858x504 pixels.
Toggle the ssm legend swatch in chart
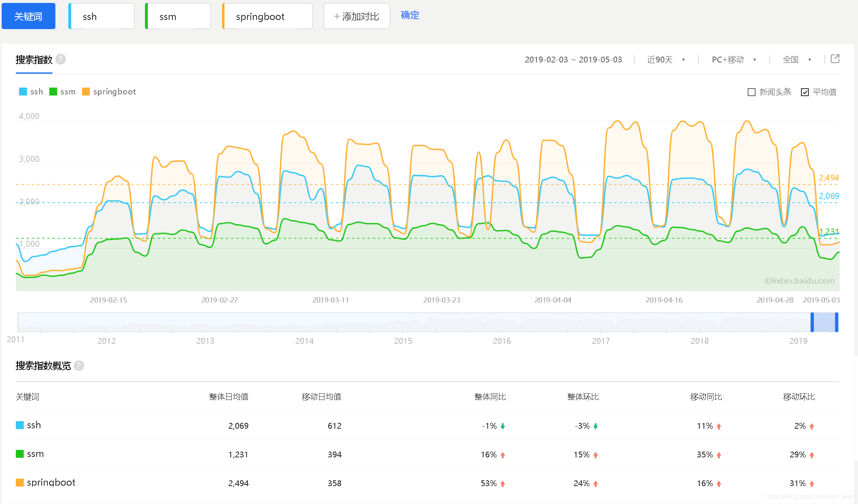53,92
